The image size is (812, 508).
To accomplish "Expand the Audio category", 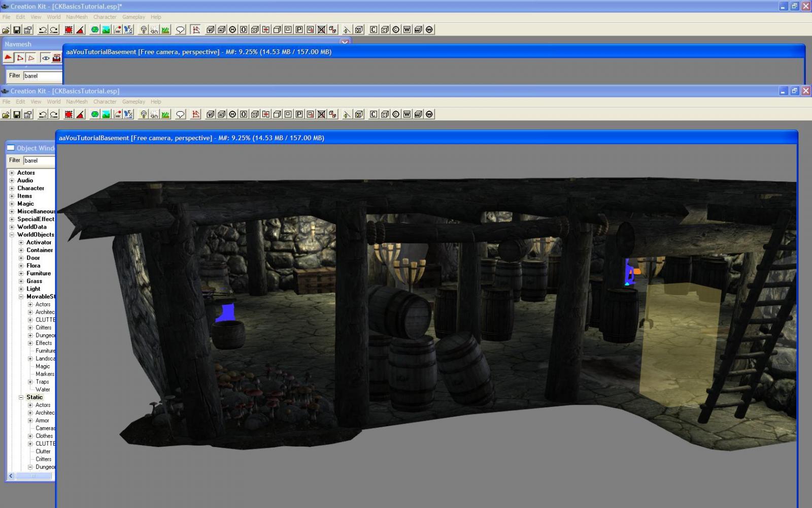I will point(12,181).
